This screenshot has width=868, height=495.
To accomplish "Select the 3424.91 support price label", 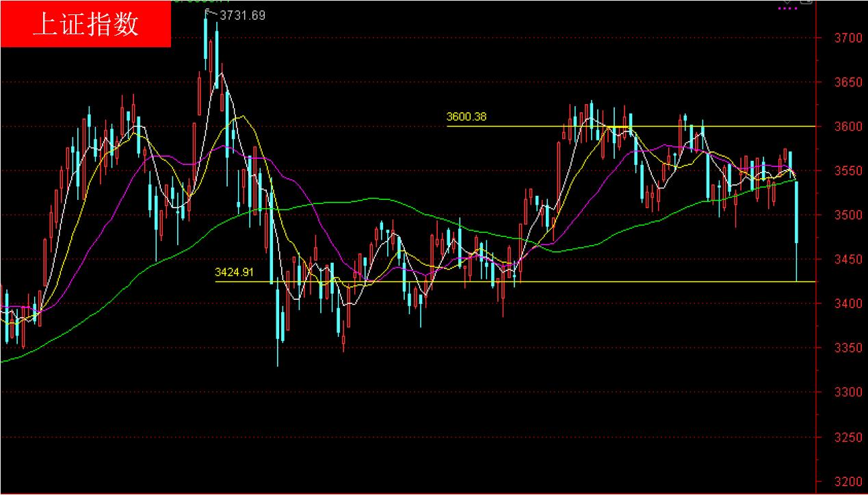I will point(234,272).
